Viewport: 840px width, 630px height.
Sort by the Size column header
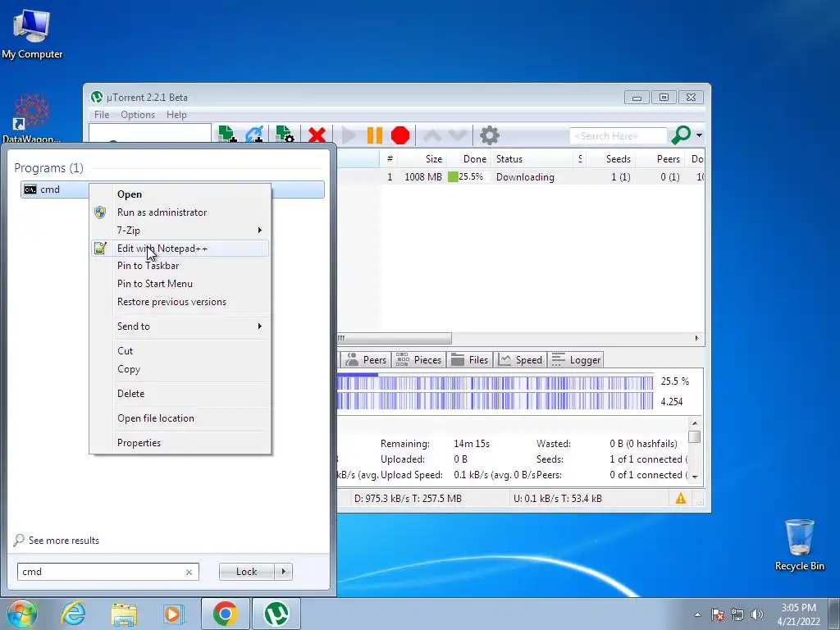(422, 159)
